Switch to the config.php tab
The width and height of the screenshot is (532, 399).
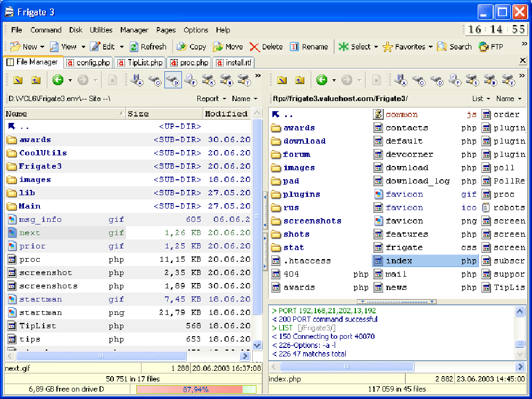(88, 63)
